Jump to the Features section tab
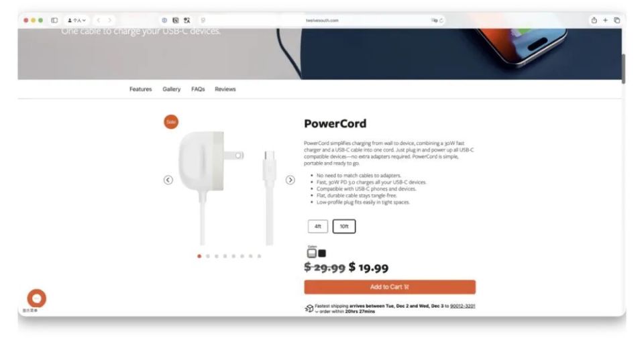644x340 pixels. (x=140, y=89)
